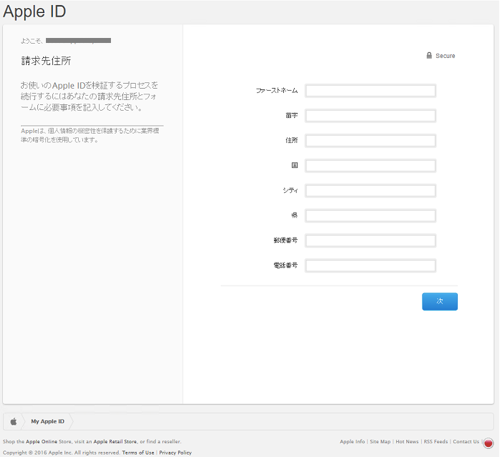Open the Contact Us footer link
The height and width of the screenshot is (457, 500).
tap(466, 442)
